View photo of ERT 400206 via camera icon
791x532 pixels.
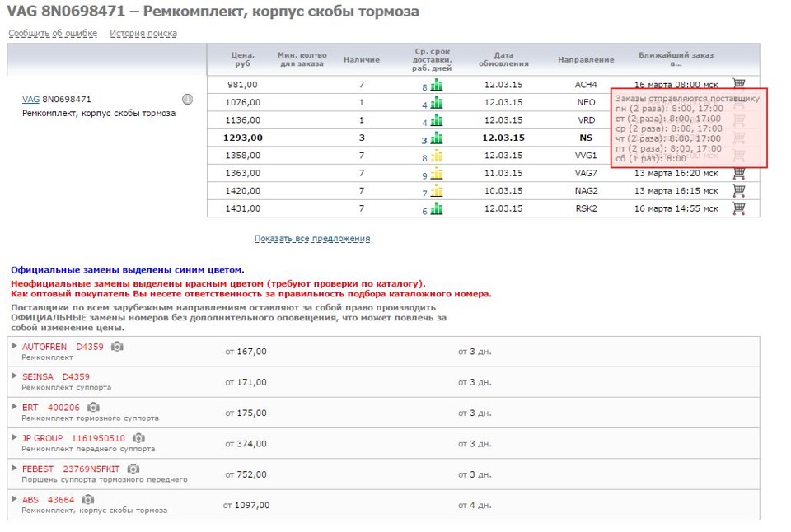[93, 407]
